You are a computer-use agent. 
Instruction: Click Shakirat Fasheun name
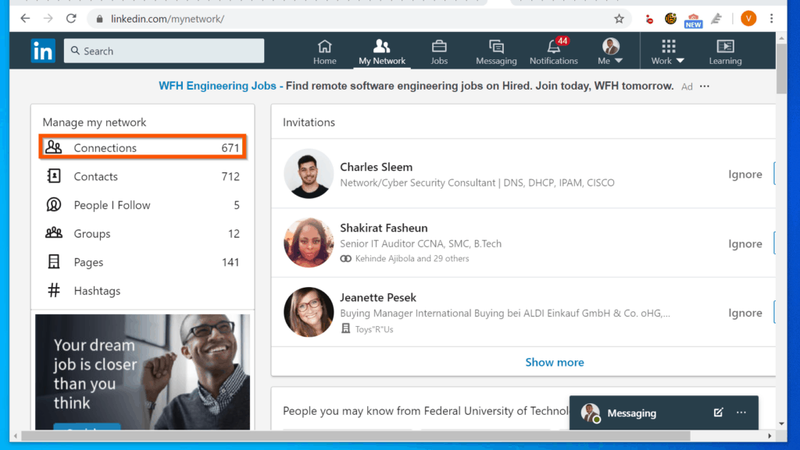[384, 228]
